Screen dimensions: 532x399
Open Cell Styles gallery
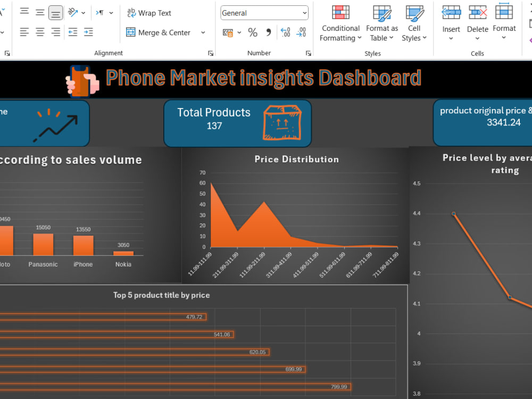414,23
